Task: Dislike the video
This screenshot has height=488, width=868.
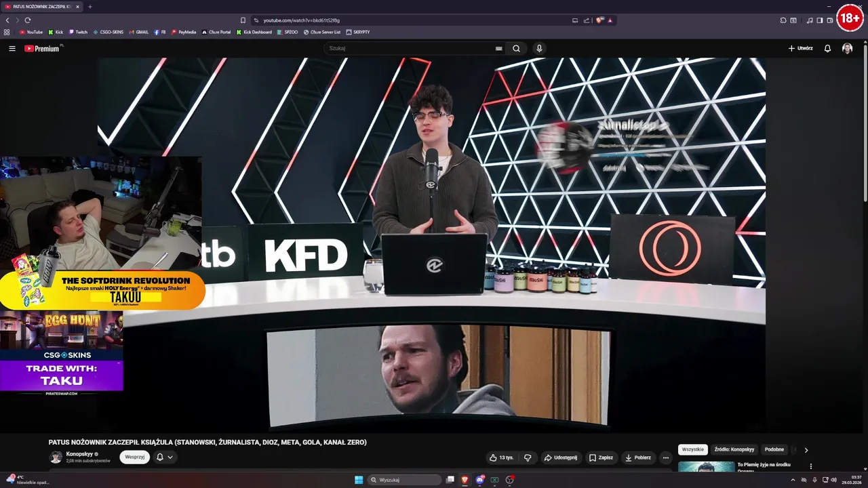Action: tap(528, 457)
